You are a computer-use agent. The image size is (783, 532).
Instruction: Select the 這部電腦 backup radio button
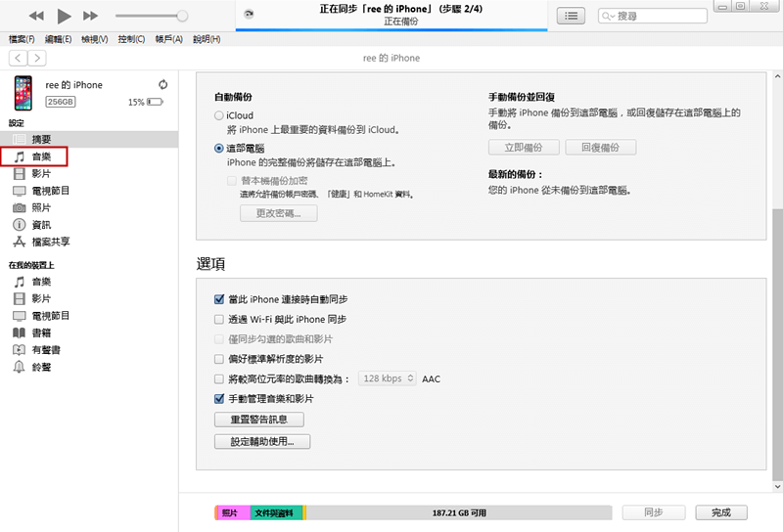[218, 149]
